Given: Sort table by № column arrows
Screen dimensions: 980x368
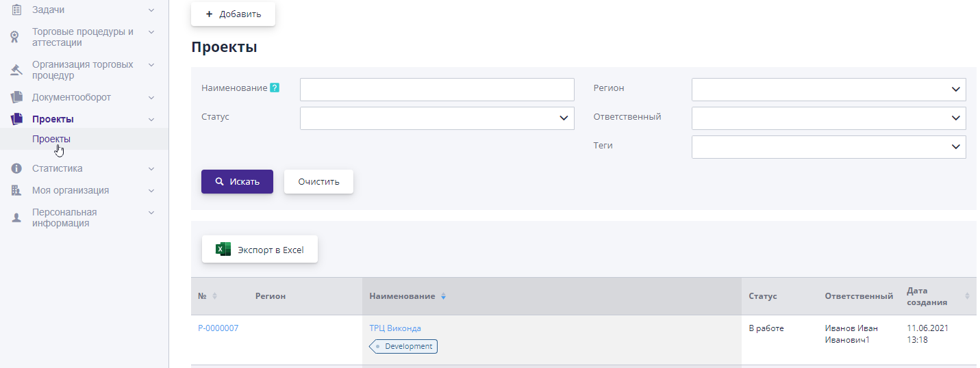Looking at the screenshot, I should [x=214, y=296].
